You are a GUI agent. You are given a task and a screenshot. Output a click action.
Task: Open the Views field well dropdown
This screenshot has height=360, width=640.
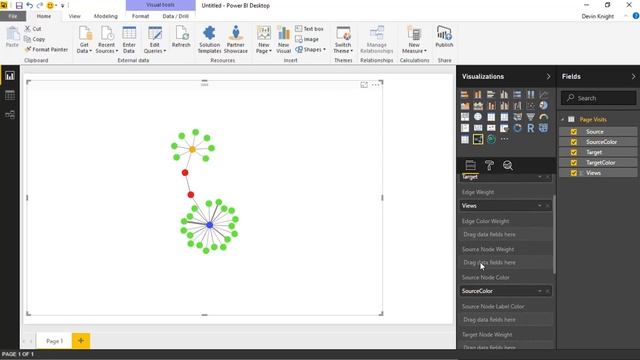[540, 206]
